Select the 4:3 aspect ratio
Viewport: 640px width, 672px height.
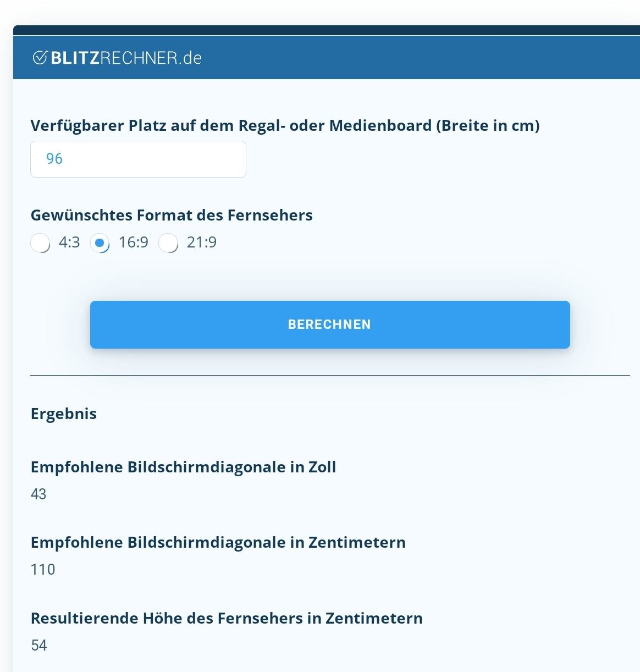coord(41,243)
